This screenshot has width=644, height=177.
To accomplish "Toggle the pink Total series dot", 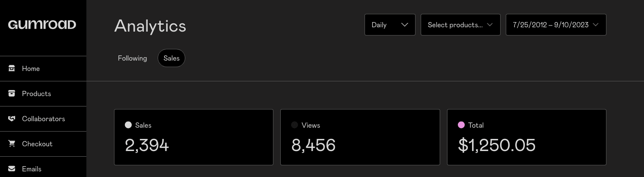I will (x=461, y=125).
